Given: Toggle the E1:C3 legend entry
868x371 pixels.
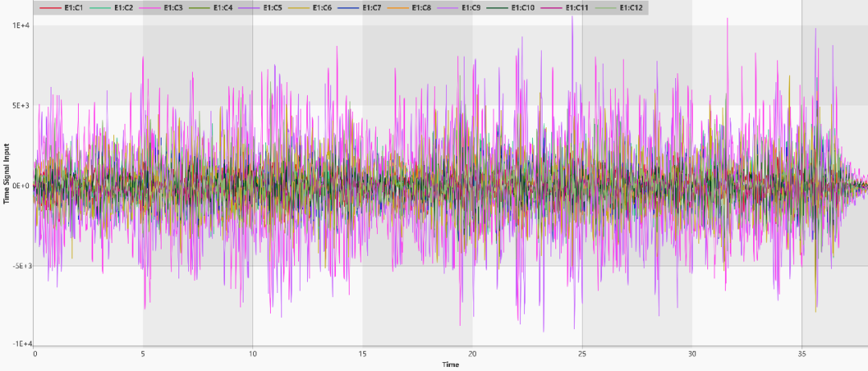Looking at the screenshot, I should [x=162, y=8].
